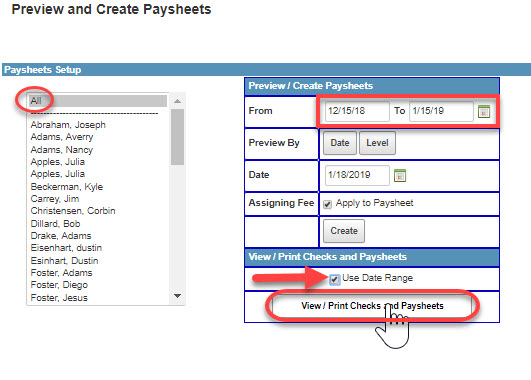
Task: Click the 1/18/2019 date input field
Action: (357, 175)
